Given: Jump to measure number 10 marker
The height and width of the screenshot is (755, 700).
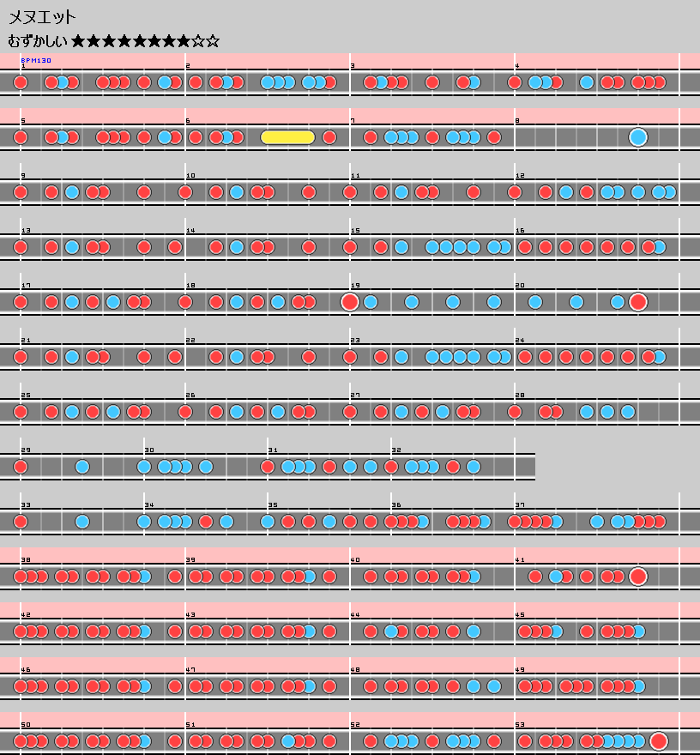Looking at the screenshot, I should click(190, 176).
